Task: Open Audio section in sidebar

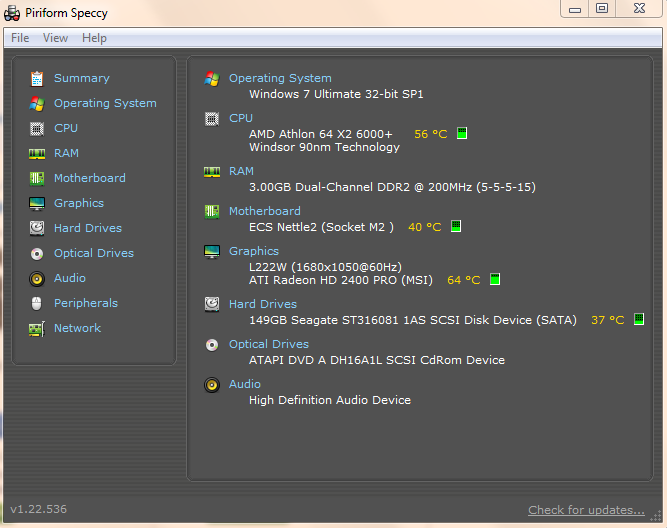Action: click(70, 278)
